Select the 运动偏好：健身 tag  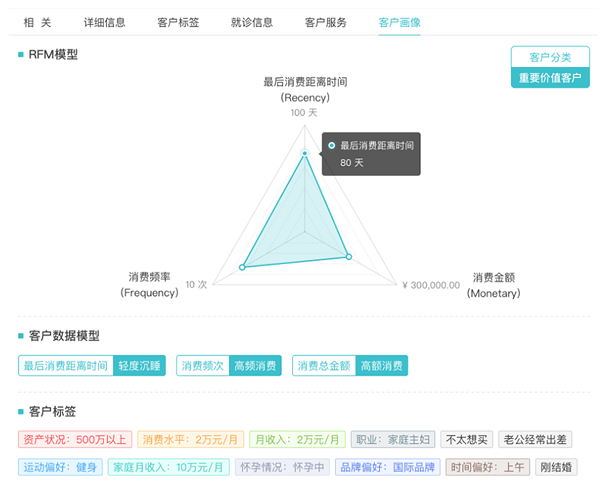pyautogui.click(x=61, y=466)
